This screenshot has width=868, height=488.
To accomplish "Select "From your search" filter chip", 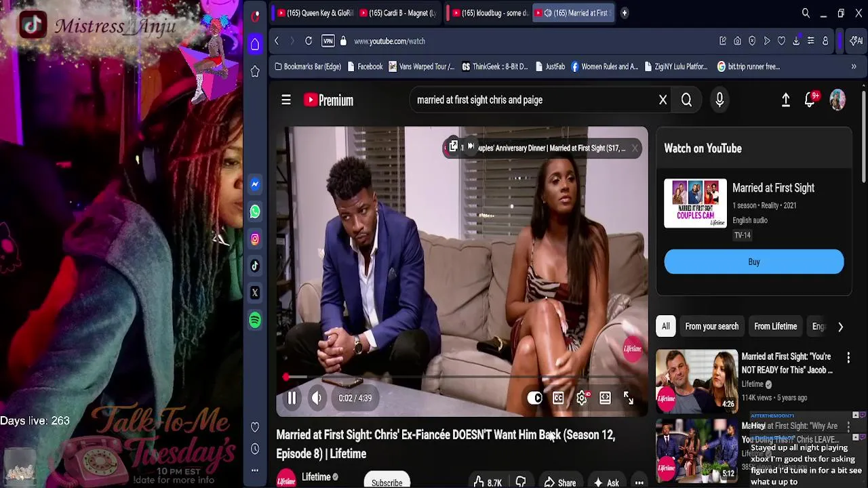I will point(711,326).
